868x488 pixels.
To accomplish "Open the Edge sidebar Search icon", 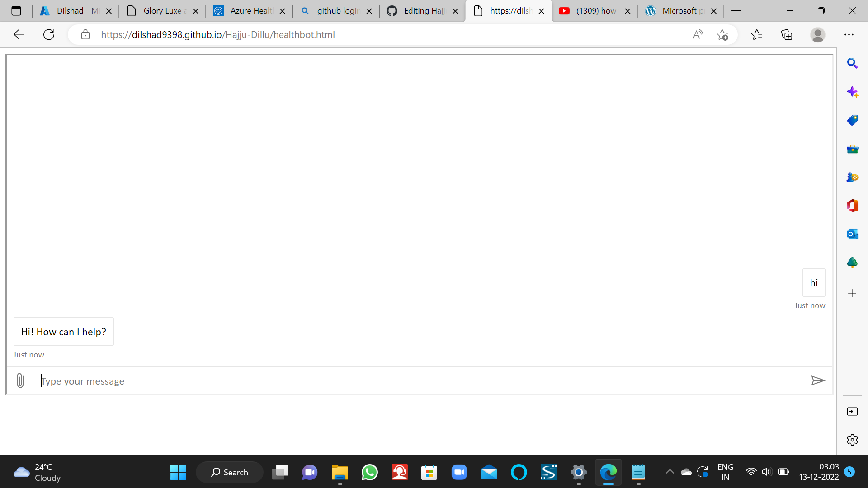I will pos(852,63).
